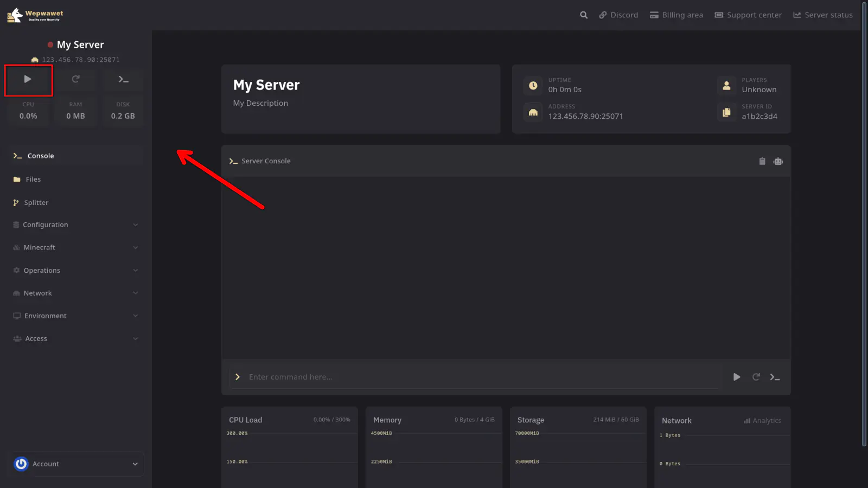The height and width of the screenshot is (488, 868).
Task: Select Splitter in the sidebar
Action: tap(36, 203)
